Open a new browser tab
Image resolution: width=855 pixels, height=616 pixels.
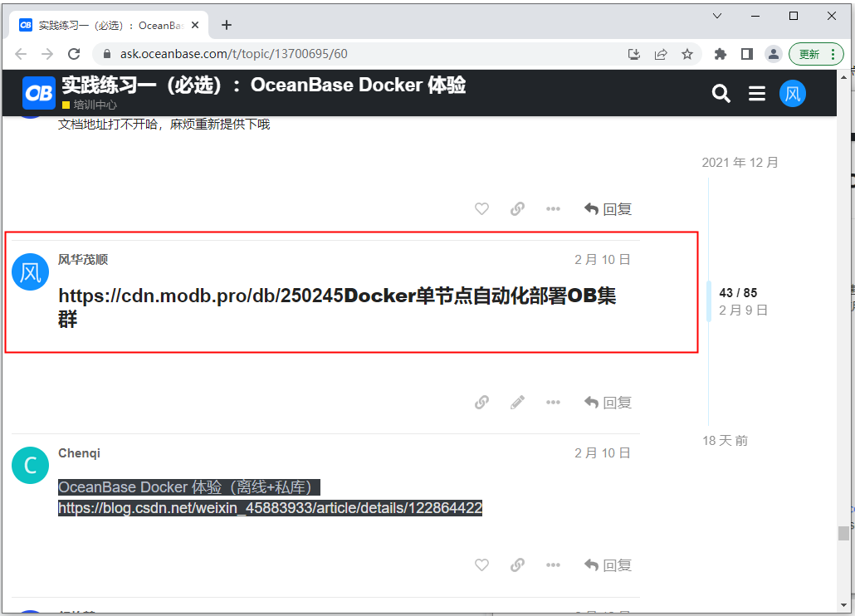[x=227, y=25]
